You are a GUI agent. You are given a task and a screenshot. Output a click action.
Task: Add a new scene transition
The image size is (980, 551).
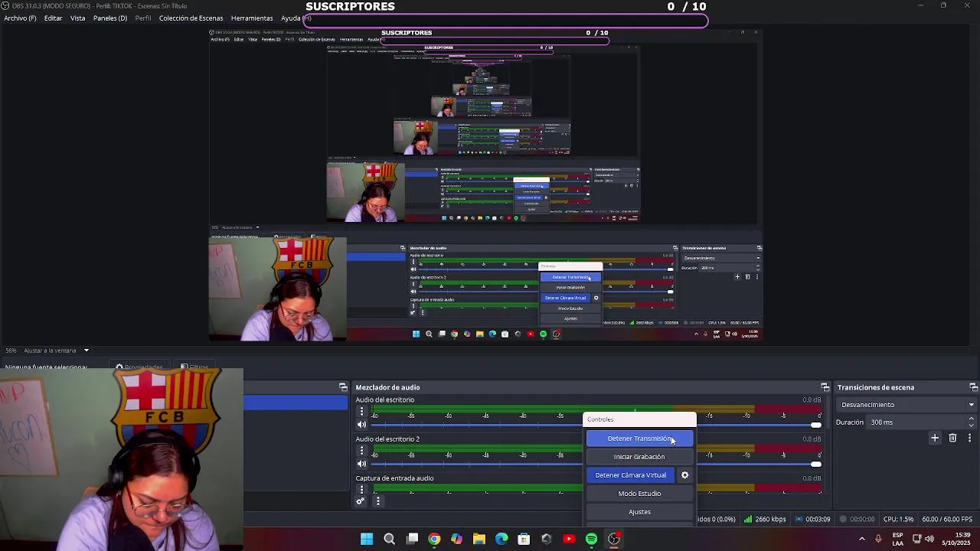(x=934, y=439)
